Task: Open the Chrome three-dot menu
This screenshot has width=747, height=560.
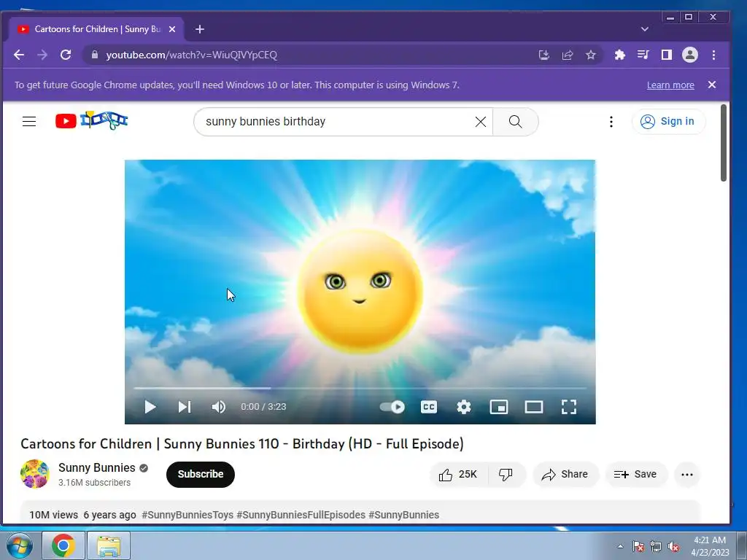Action: (713, 55)
